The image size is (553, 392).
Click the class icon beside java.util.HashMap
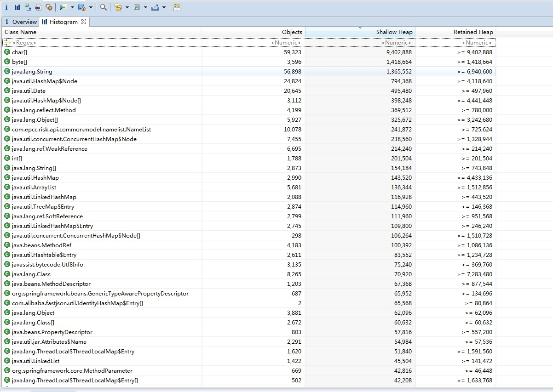click(x=7, y=177)
